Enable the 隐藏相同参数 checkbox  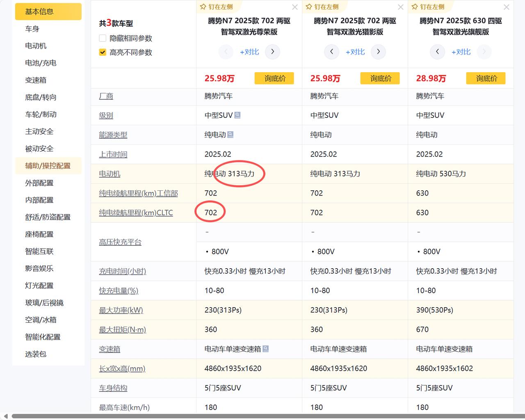(x=103, y=38)
